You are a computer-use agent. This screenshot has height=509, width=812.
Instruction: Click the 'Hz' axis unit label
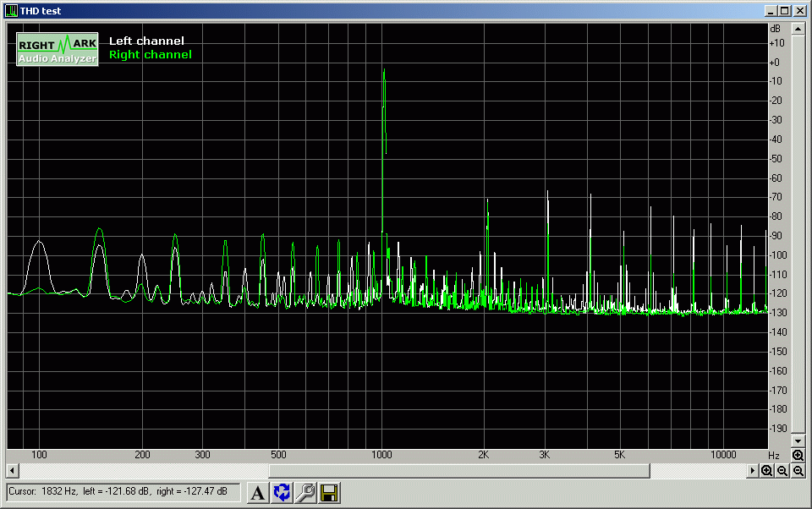coord(774,455)
